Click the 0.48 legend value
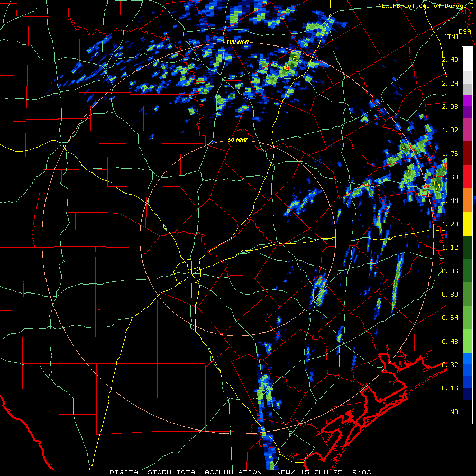The width and height of the screenshot is (476, 476). (x=450, y=342)
